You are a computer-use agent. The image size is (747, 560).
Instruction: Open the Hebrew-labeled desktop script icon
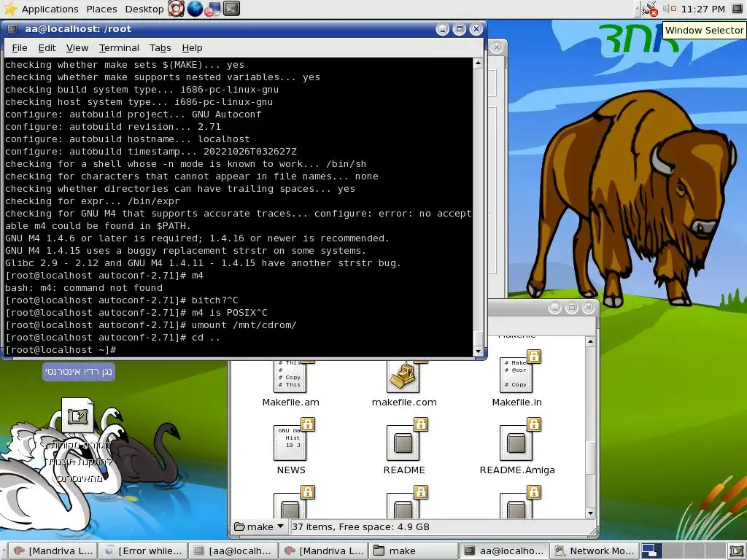point(77,415)
